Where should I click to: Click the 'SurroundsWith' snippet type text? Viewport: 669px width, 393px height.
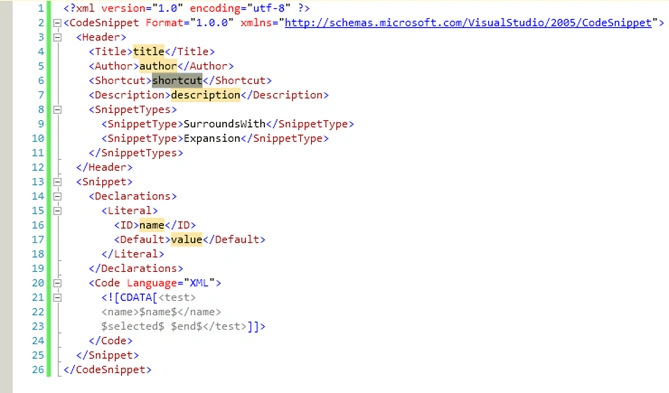point(224,124)
